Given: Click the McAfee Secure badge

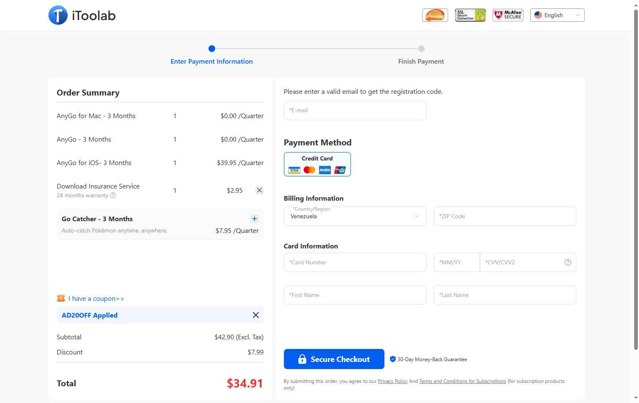Looking at the screenshot, I should 508,15.
